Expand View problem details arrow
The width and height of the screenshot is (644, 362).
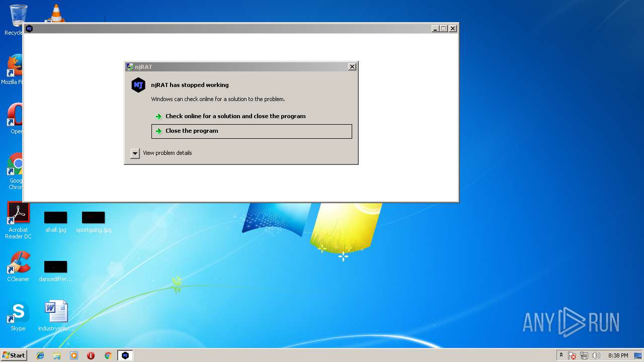point(135,153)
